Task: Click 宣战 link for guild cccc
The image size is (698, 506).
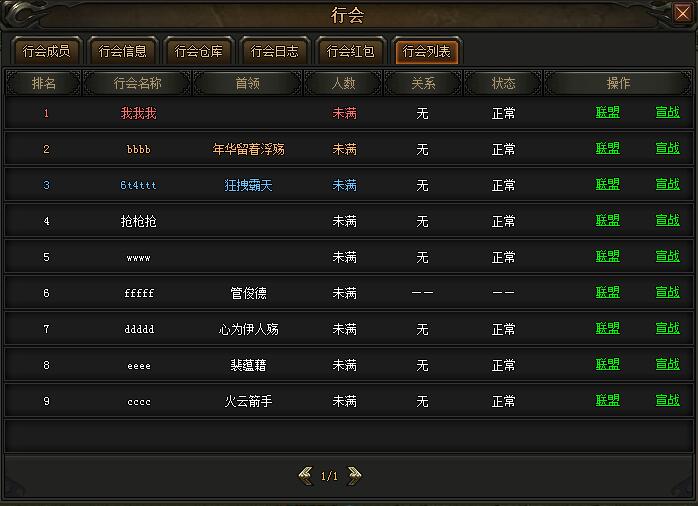Action: [668, 401]
